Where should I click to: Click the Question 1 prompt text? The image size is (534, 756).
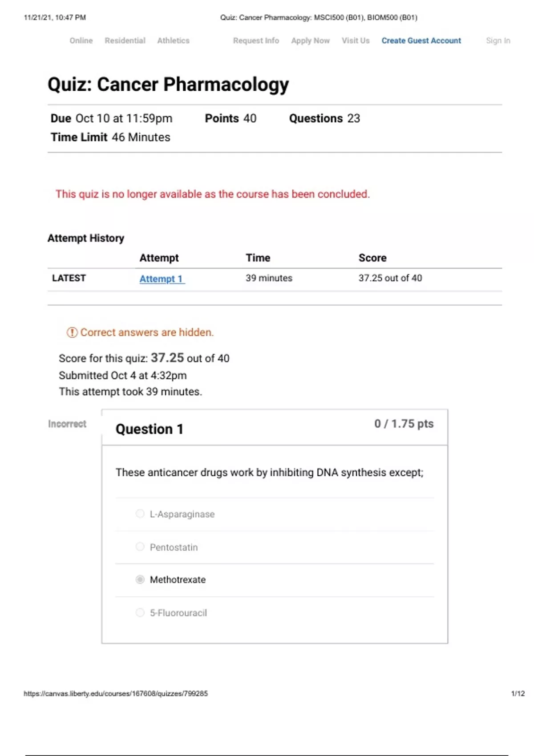pyautogui.click(x=269, y=472)
